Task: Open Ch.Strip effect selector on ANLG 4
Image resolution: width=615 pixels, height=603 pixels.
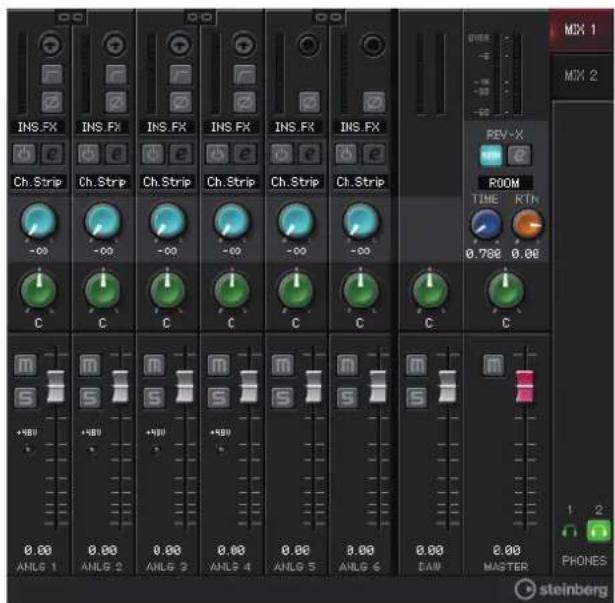Action: click(231, 182)
